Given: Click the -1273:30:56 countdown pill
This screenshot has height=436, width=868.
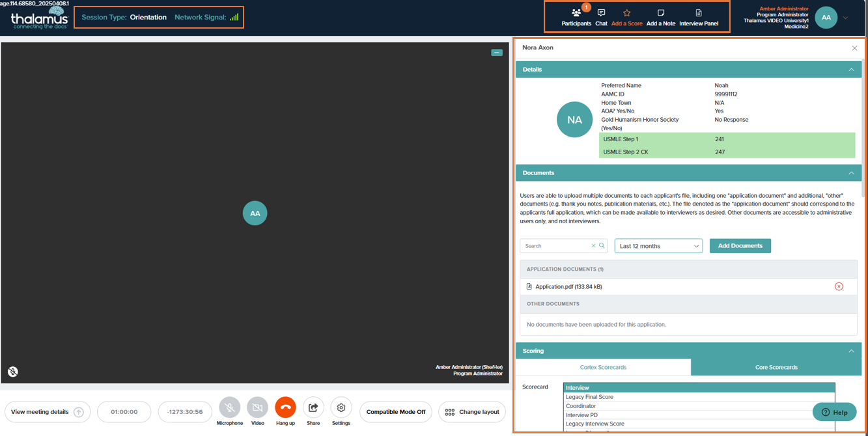Looking at the screenshot, I should (185, 412).
